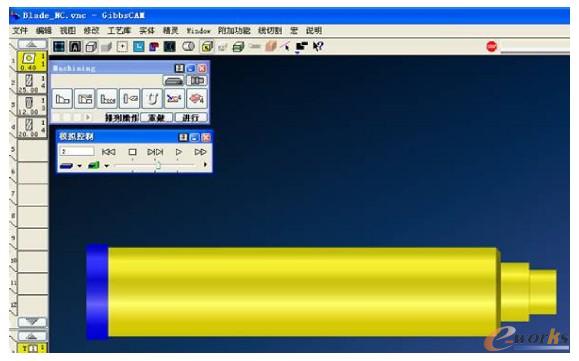Screen dimensions: 579x361
Task: Click the 重做 button in Machining panel
Action: pyautogui.click(x=157, y=118)
